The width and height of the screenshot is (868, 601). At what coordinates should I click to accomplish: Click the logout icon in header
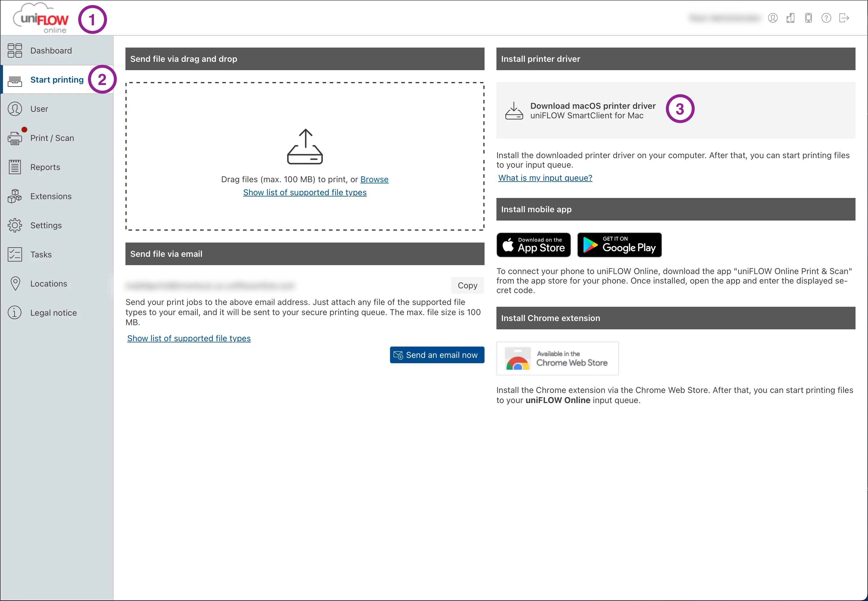[x=844, y=18]
